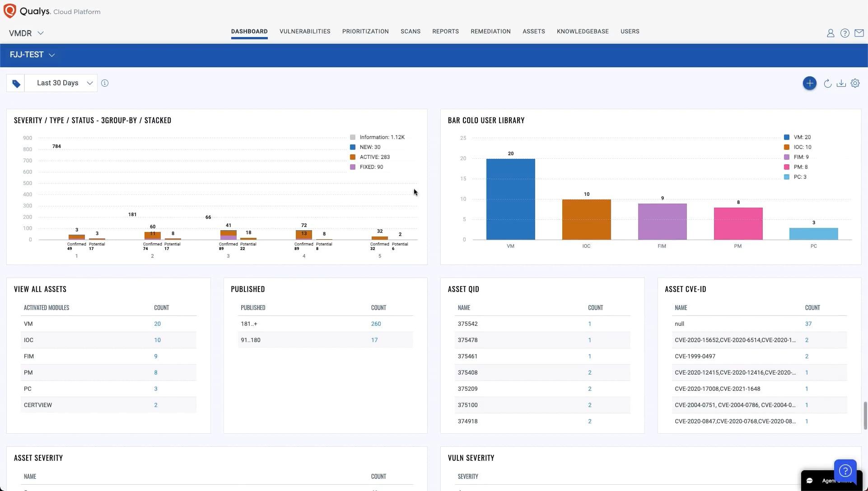Open the help question mark icon in header
This screenshot has height=491, width=868.
(845, 33)
